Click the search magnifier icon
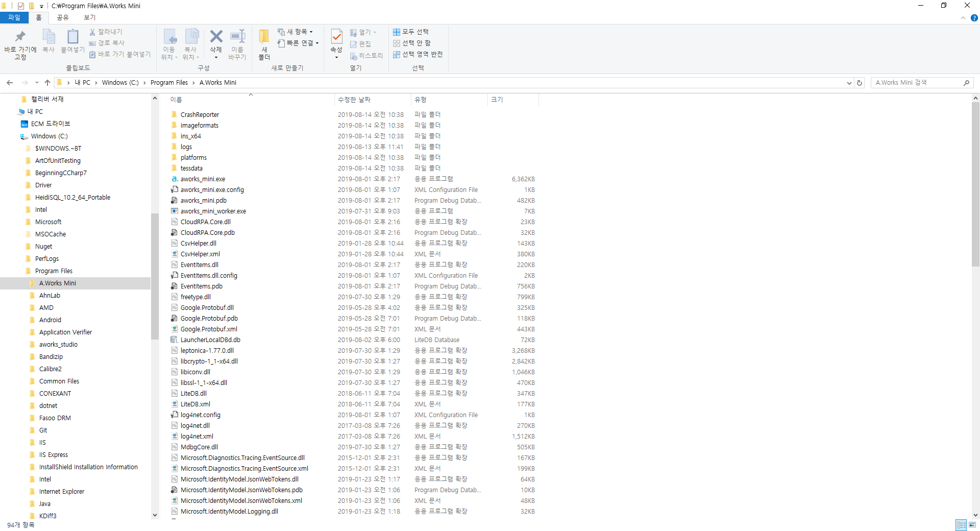 (967, 83)
